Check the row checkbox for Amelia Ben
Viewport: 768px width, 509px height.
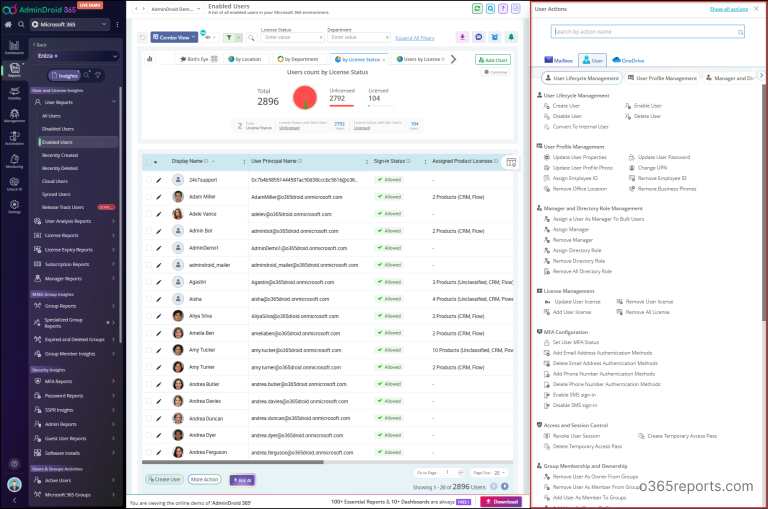[148, 333]
